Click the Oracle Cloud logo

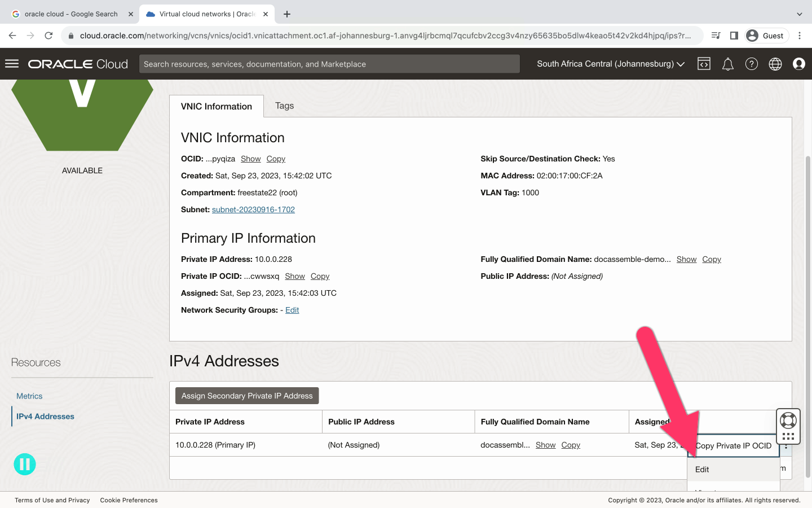[78, 64]
